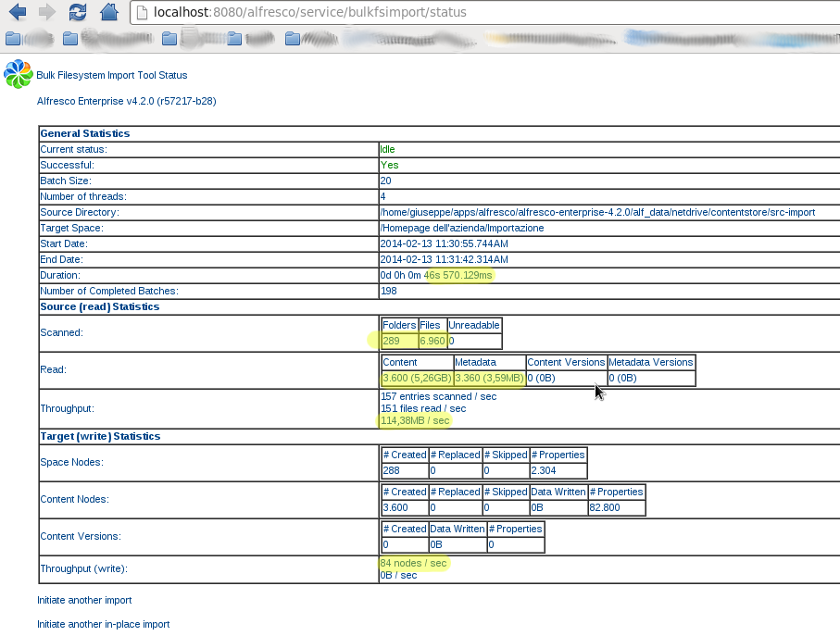
Task: Go back with the browser back arrow
Action: coord(18,12)
